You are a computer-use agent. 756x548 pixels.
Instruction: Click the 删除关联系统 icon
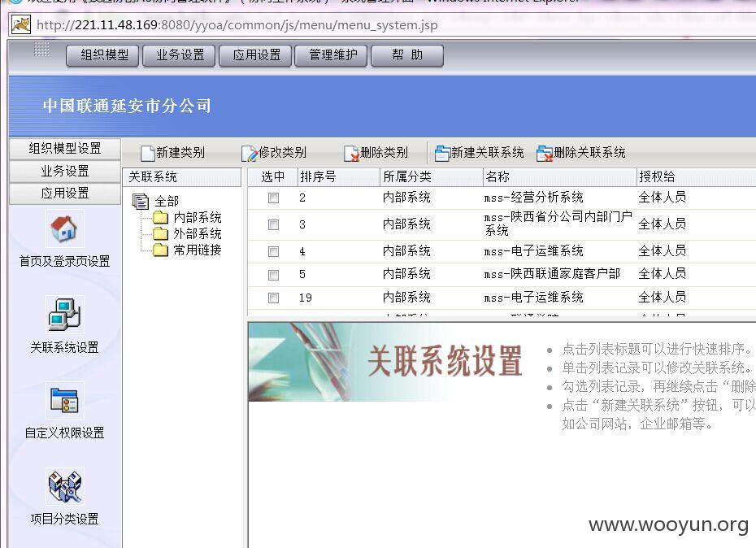pyautogui.click(x=545, y=153)
